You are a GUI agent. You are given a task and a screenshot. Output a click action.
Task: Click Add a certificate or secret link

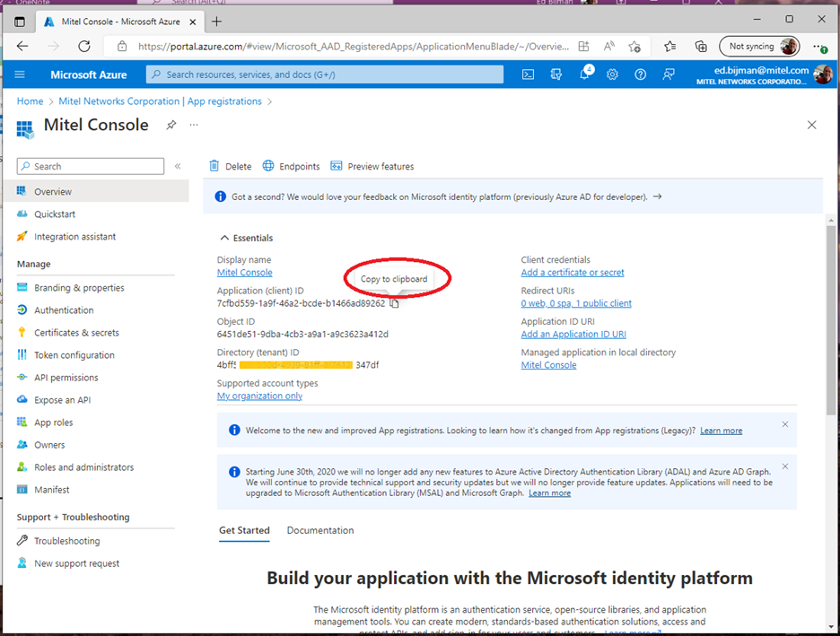(x=572, y=273)
